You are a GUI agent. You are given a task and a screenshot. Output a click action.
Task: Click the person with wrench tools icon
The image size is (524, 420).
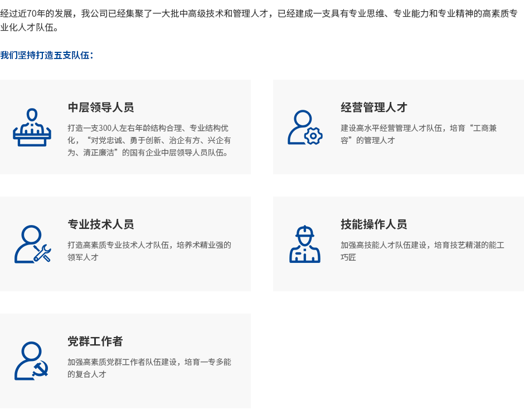tap(32, 244)
